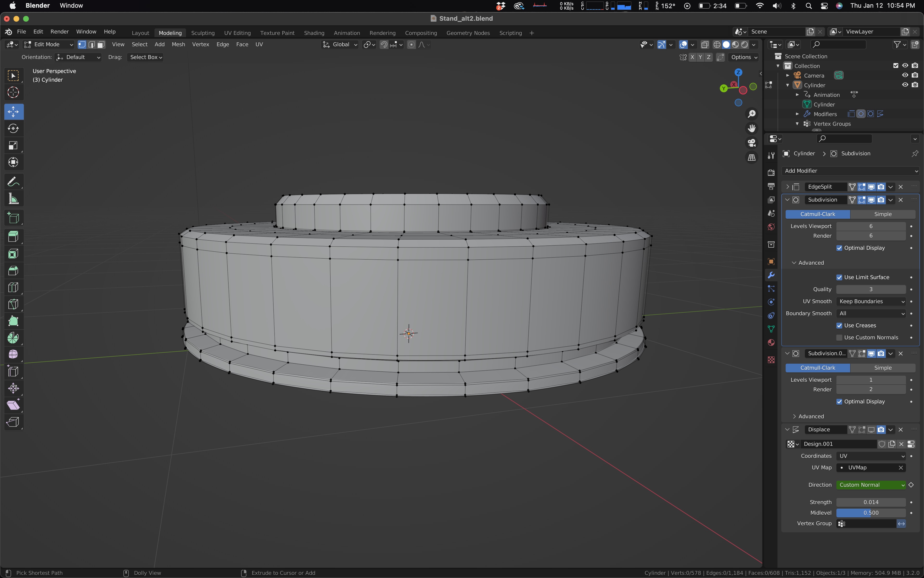Toggle Collection exclude checkbox in outliner

pyautogui.click(x=896, y=66)
